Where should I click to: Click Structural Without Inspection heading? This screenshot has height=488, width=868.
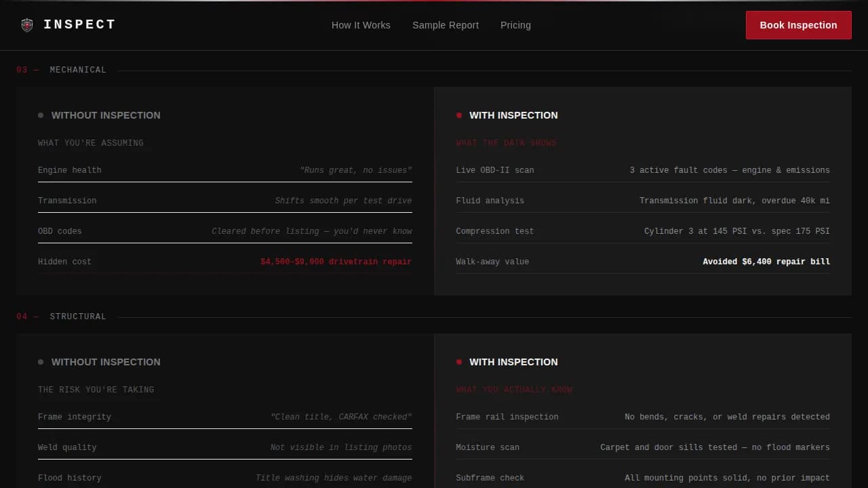tap(106, 362)
